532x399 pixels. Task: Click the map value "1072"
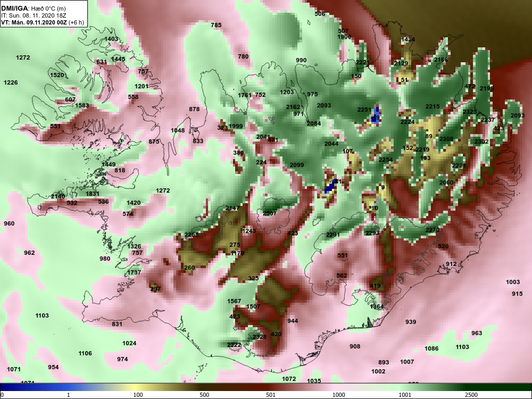289,379
